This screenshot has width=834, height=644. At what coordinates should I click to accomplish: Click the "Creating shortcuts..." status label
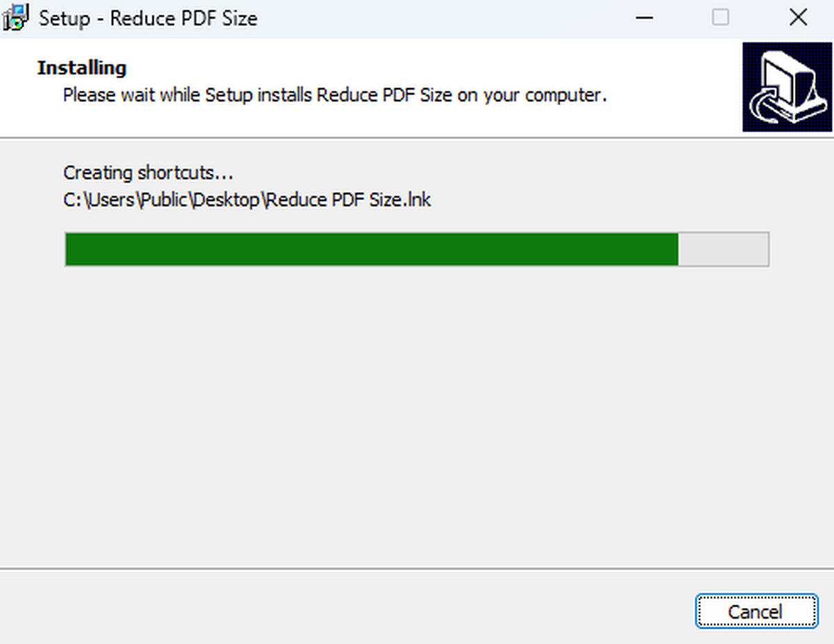(x=148, y=172)
